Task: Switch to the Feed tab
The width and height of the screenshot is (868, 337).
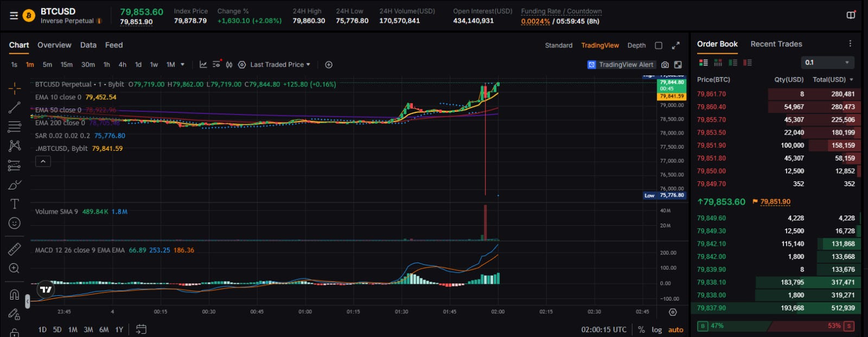Action: tap(114, 45)
